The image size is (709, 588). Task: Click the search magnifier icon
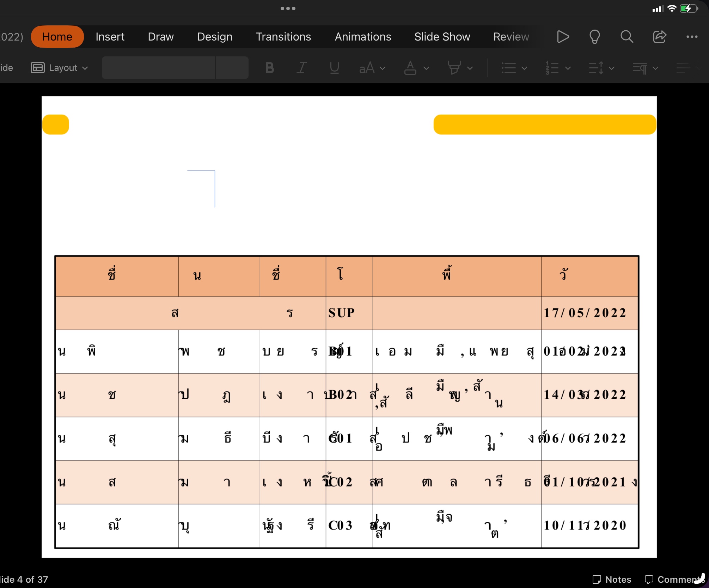[627, 37]
